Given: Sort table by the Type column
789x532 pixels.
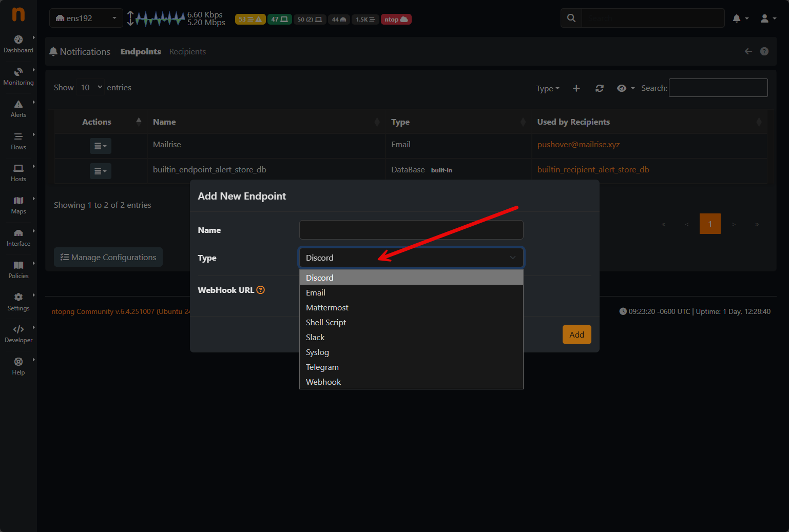Looking at the screenshot, I should click(458, 122).
